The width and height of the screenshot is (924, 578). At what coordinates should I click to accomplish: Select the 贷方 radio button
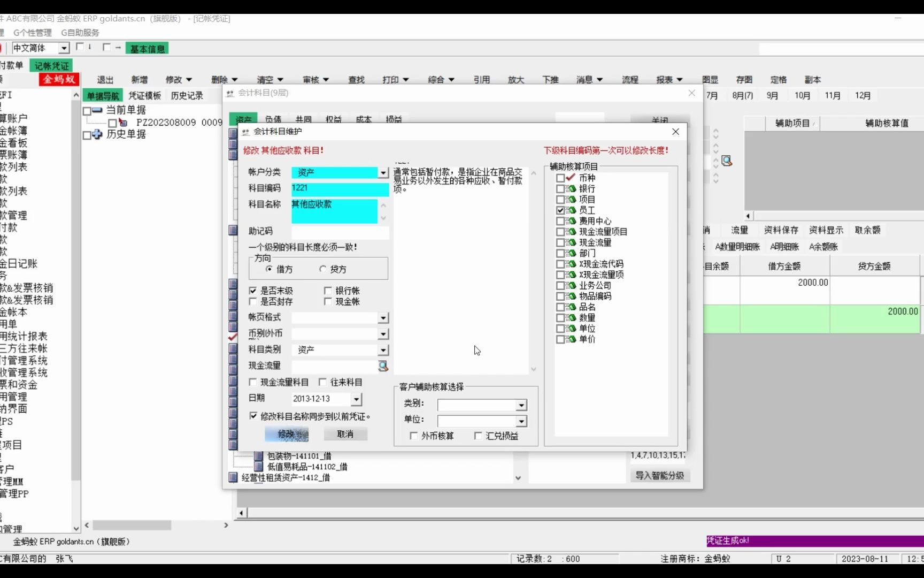tap(323, 269)
